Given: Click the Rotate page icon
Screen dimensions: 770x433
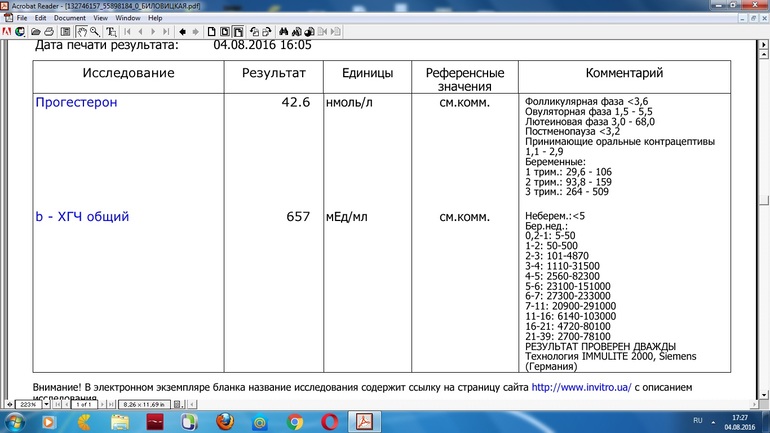Looking at the screenshot, I should 253,31.
